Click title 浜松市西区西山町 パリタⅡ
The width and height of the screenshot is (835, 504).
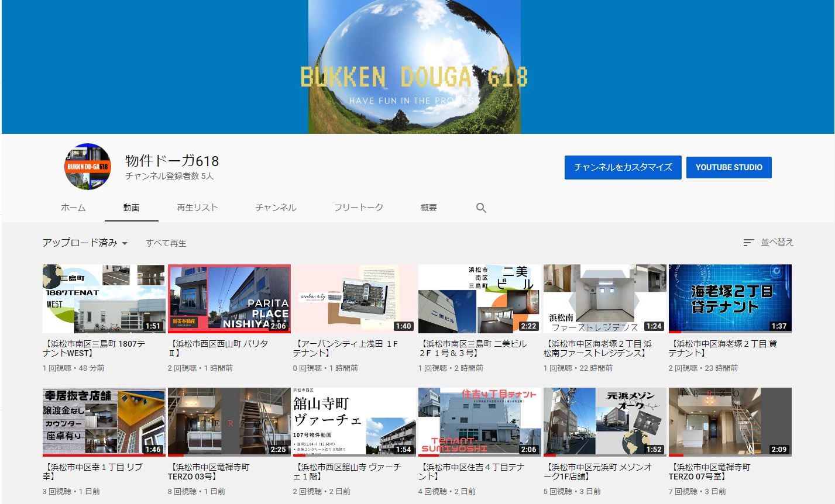[218, 348]
